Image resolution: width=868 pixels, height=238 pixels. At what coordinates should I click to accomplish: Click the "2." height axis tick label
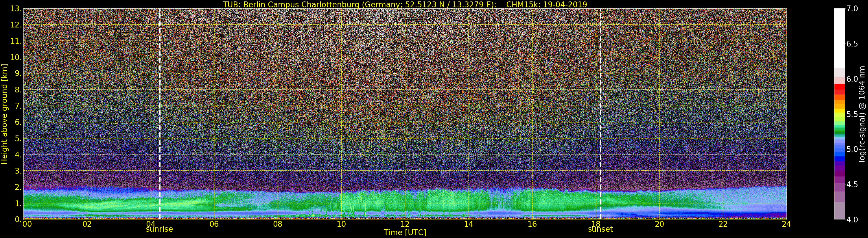click(18, 187)
